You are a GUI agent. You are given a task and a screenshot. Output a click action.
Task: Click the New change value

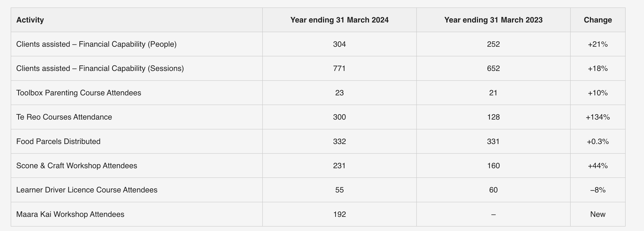[x=598, y=214]
